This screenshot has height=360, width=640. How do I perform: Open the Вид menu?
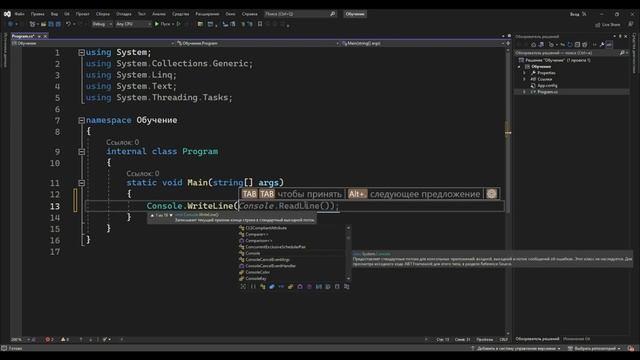pos(54,14)
